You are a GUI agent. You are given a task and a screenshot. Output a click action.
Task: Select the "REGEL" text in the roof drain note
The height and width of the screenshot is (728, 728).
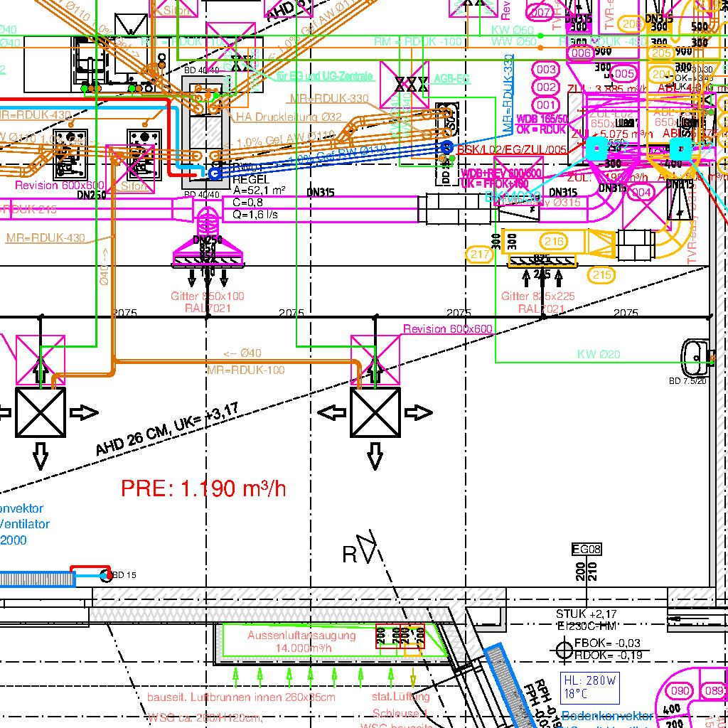251,180
